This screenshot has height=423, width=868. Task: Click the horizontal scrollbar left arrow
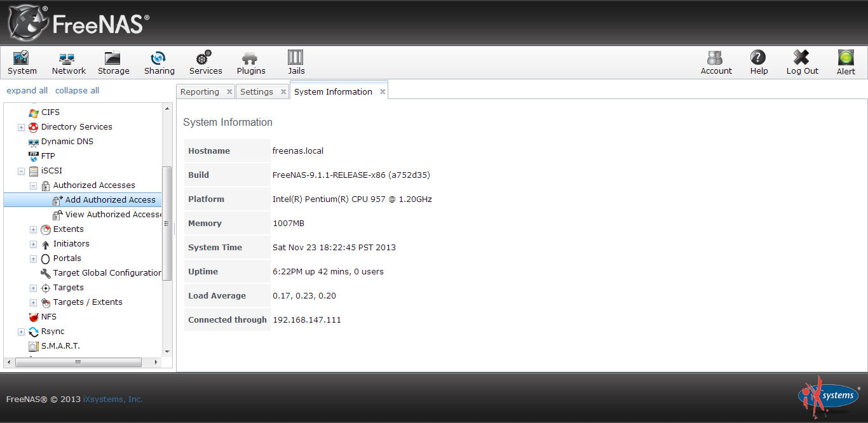click(8, 362)
